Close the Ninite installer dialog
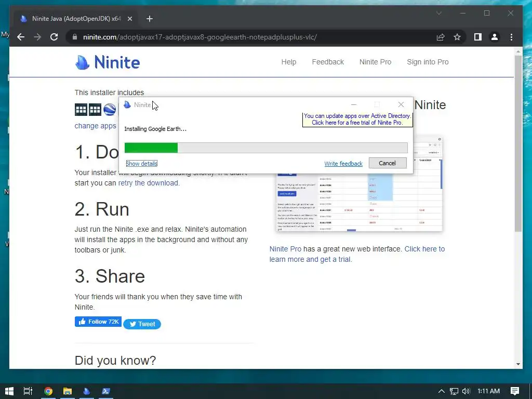 tap(401, 104)
